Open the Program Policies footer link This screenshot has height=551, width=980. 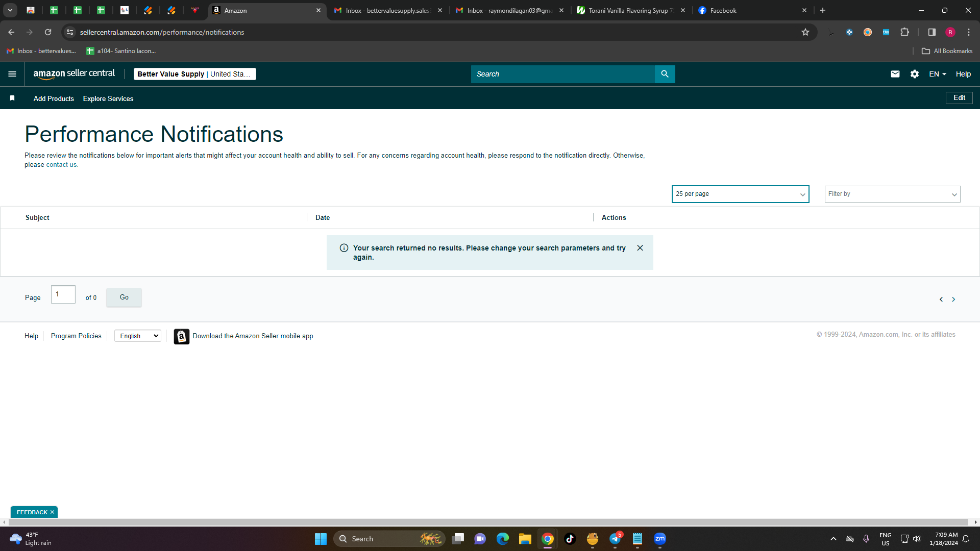click(76, 336)
